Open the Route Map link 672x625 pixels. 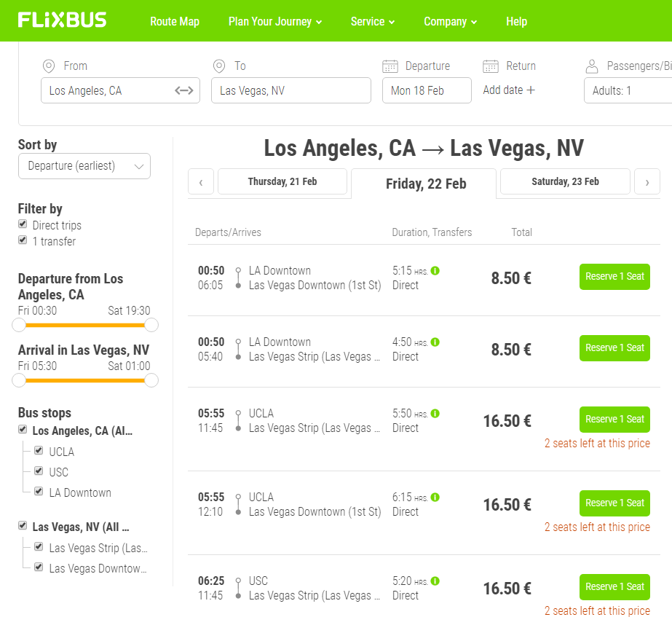pos(175,21)
